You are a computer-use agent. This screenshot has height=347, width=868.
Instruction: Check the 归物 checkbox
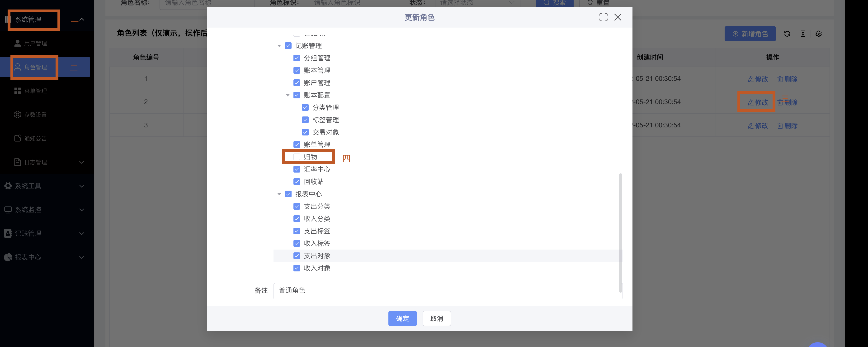297,157
